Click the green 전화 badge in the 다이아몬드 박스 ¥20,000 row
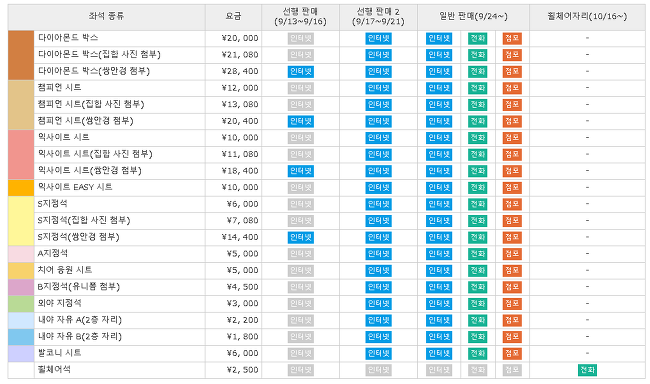 [478, 38]
